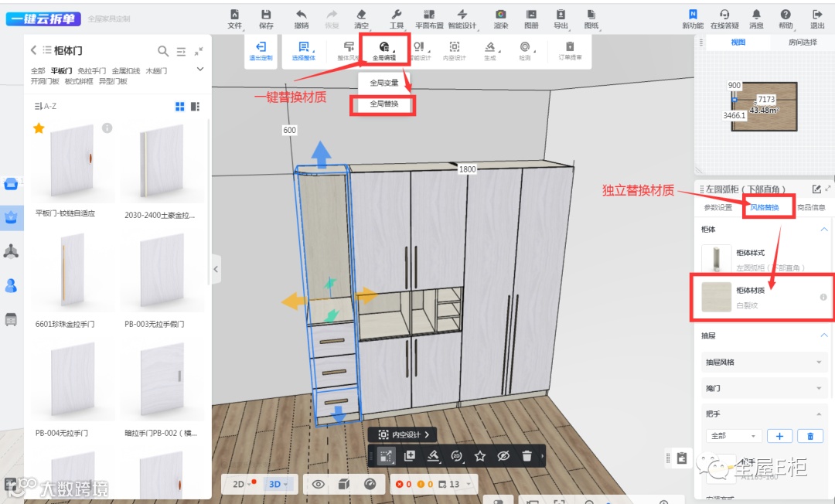Toggle visibility eye in the bottom view bar
The height and width of the screenshot is (504, 835).
coord(318,484)
